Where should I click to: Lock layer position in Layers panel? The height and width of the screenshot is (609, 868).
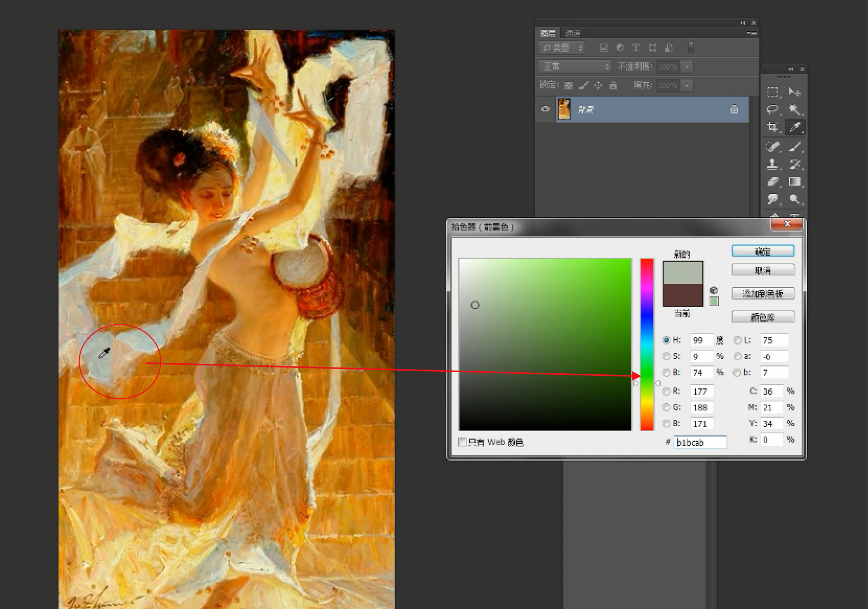pos(598,85)
